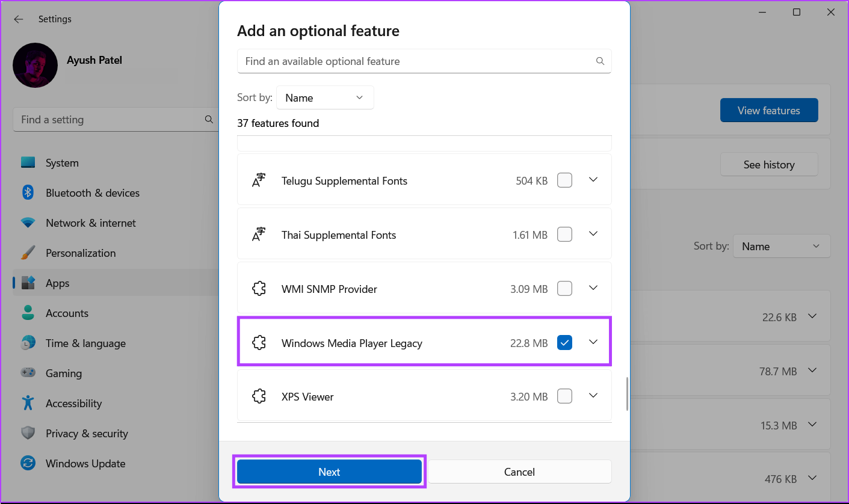Select Personalization in the sidebar
The width and height of the screenshot is (849, 504).
point(116,253)
